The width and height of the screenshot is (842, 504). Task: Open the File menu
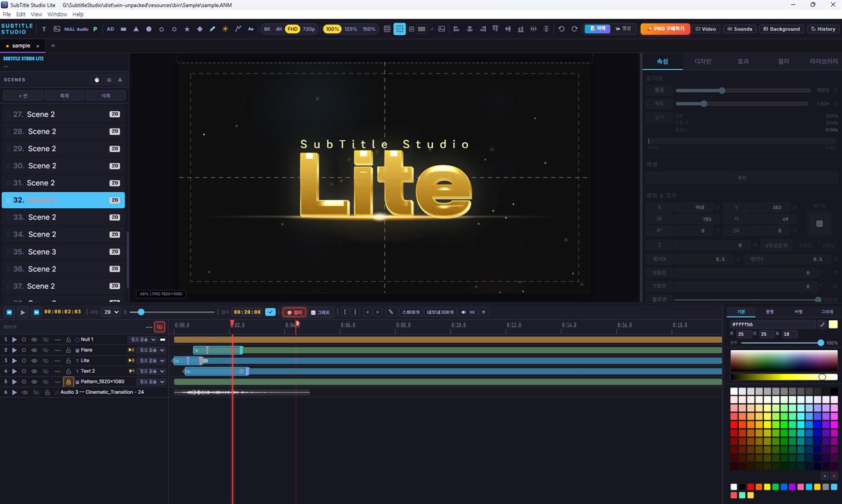click(x=6, y=14)
